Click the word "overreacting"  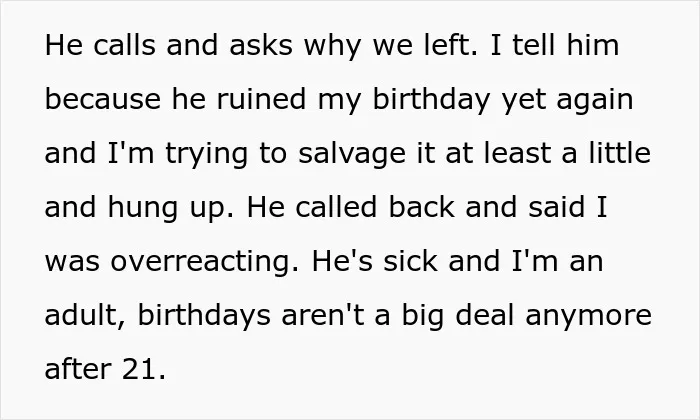click(x=204, y=262)
